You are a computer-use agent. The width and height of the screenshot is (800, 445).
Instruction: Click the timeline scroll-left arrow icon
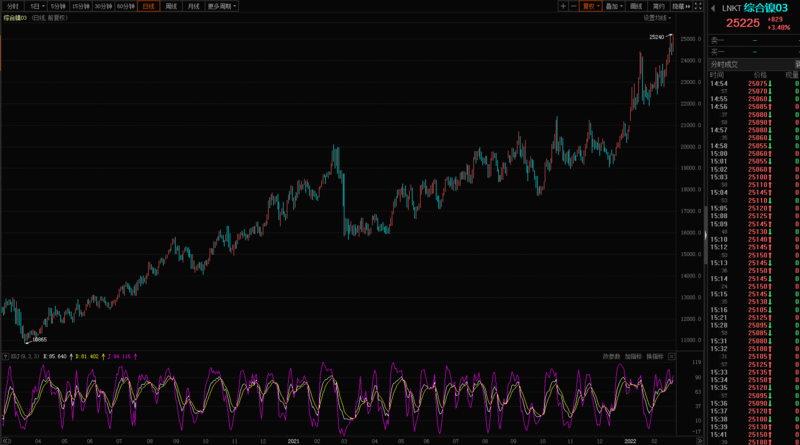(6, 441)
